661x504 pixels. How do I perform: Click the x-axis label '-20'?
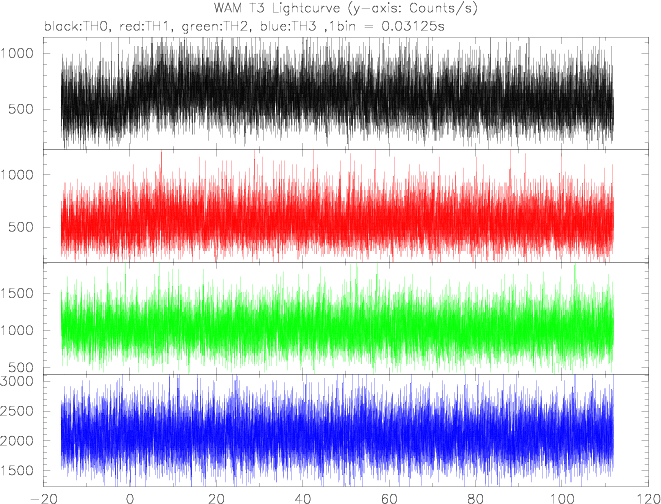click(43, 498)
